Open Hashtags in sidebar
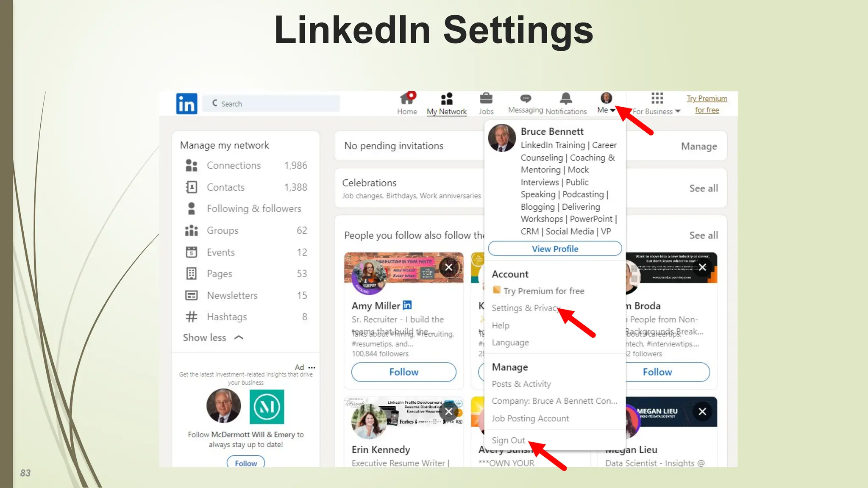Screen dimensions: 868x488 click(x=246, y=317)
